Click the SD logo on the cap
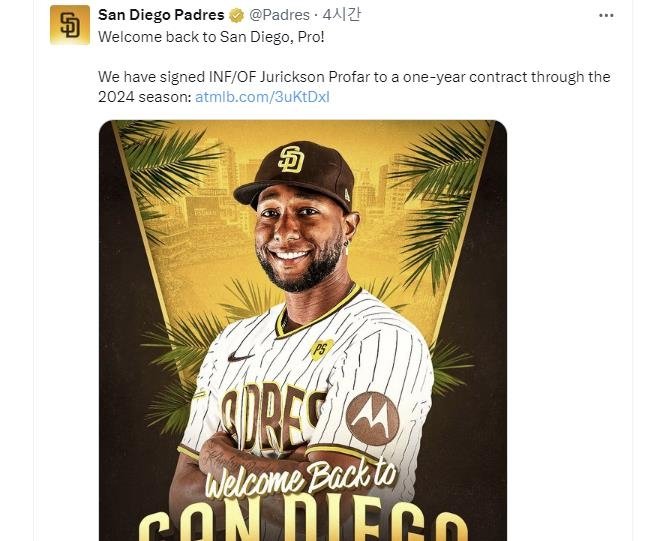Viewport: 656px width, 541px height. (291, 158)
